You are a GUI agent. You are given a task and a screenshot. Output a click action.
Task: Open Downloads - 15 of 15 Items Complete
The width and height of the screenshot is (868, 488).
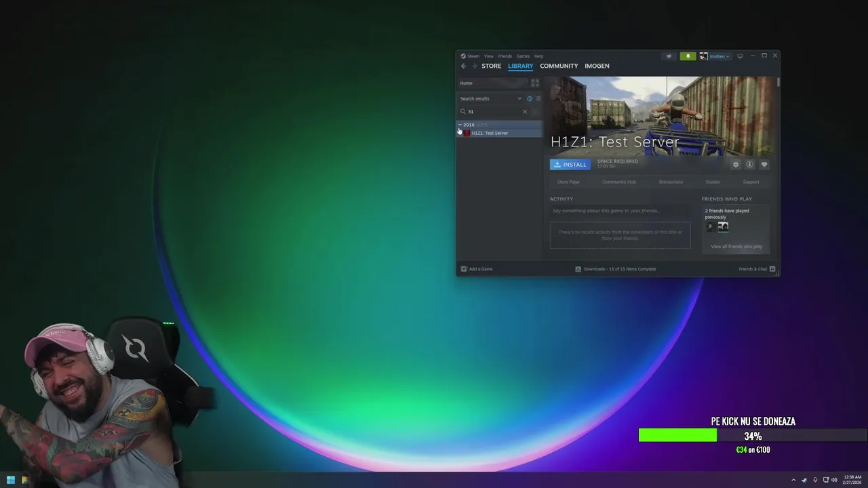pyautogui.click(x=620, y=269)
